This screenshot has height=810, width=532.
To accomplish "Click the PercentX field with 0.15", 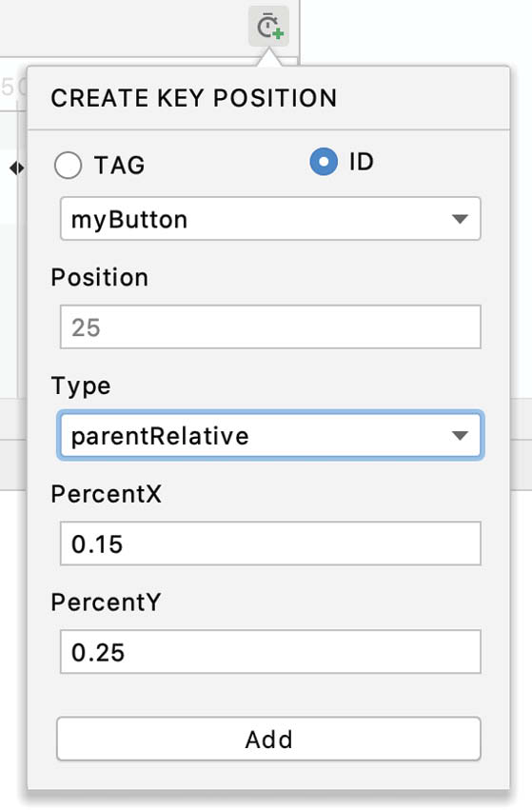I will 270,543.
